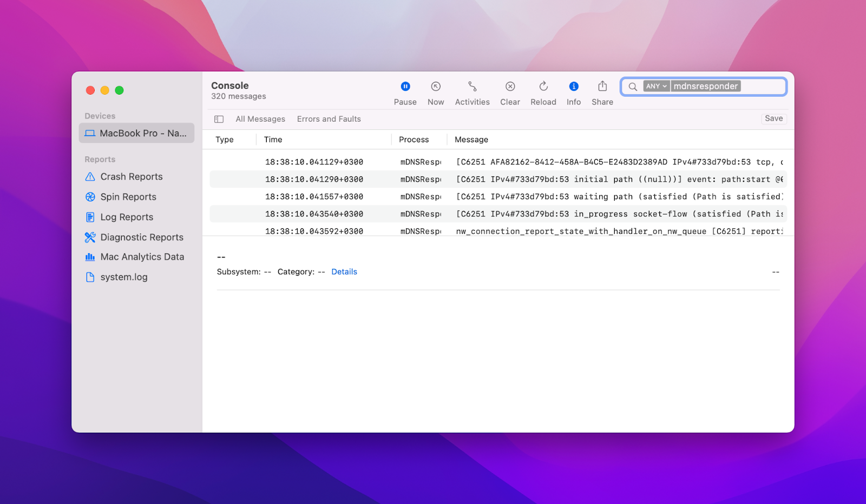Pause the Console log stream
Image resolution: width=866 pixels, height=504 pixels.
coord(405,93)
